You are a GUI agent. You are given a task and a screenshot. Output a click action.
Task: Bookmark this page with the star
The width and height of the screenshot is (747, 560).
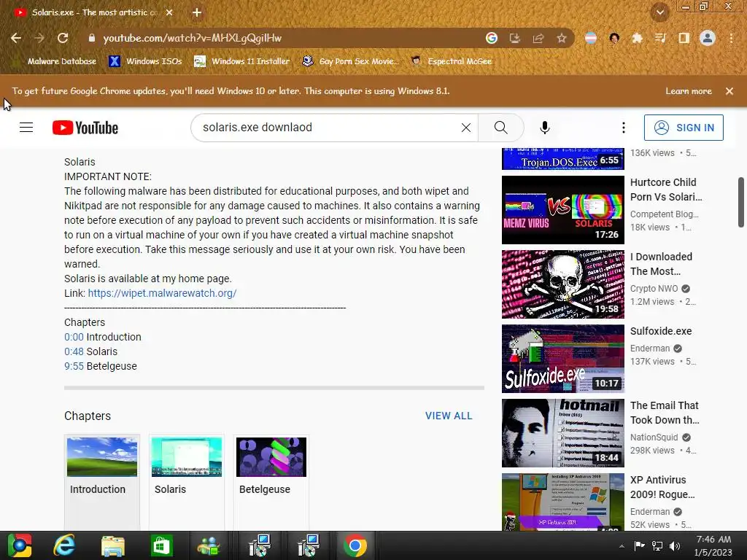point(562,38)
